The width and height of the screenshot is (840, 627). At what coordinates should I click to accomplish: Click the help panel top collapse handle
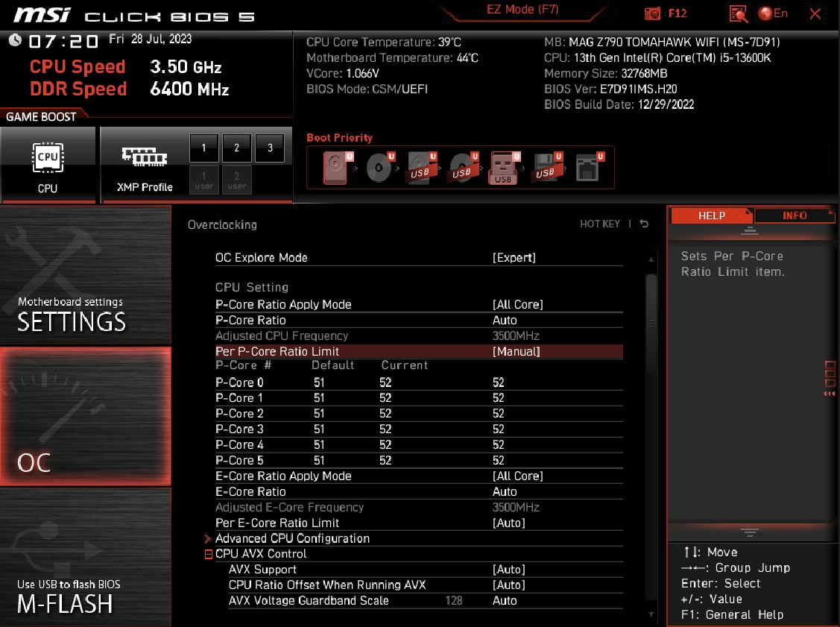750,231
